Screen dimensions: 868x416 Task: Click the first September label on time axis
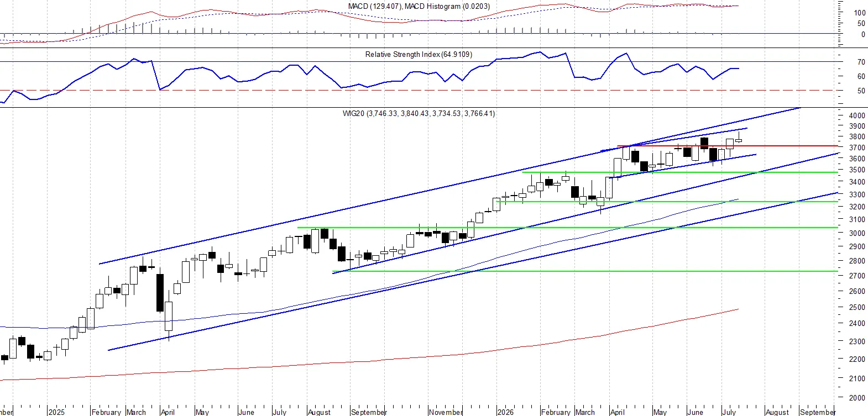coord(369,412)
